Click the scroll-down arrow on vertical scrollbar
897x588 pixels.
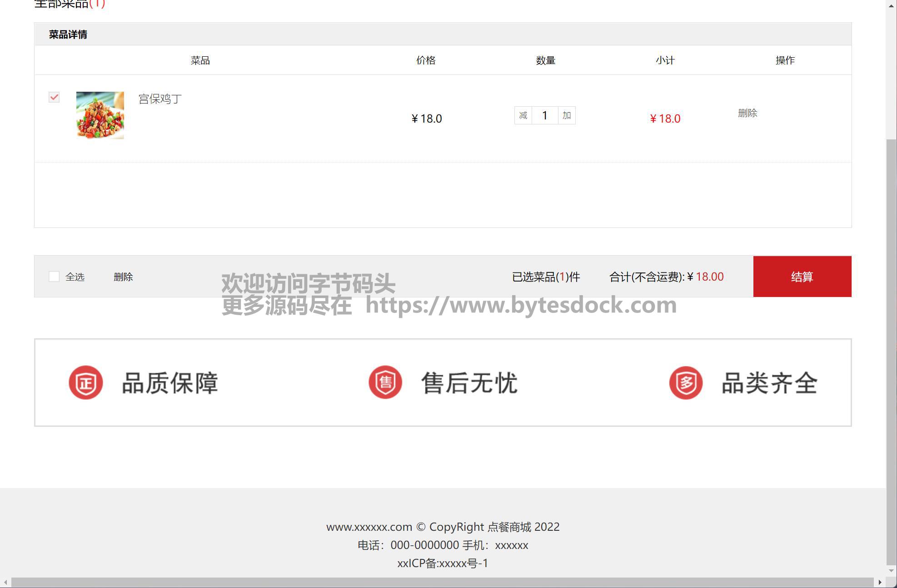(891, 571)
